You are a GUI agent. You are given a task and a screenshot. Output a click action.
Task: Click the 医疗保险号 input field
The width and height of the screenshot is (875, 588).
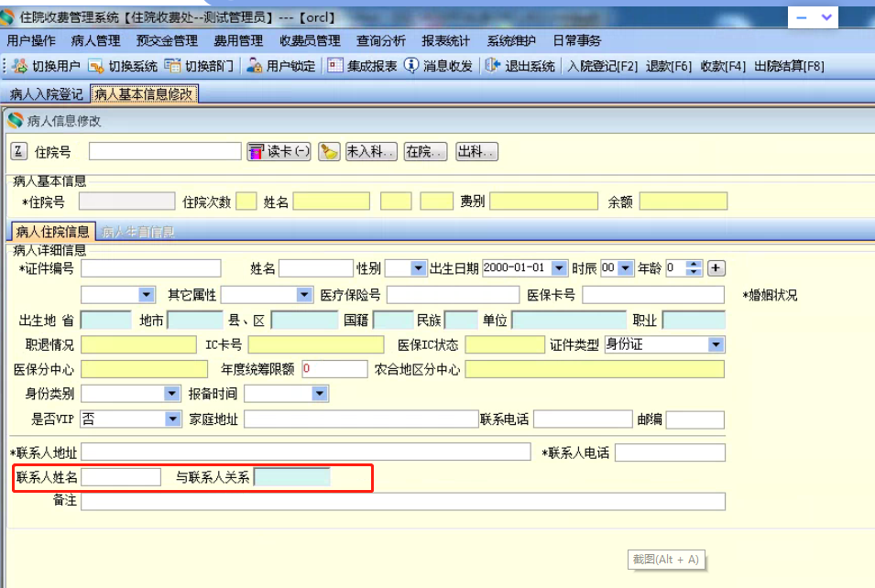coord(454,295)
